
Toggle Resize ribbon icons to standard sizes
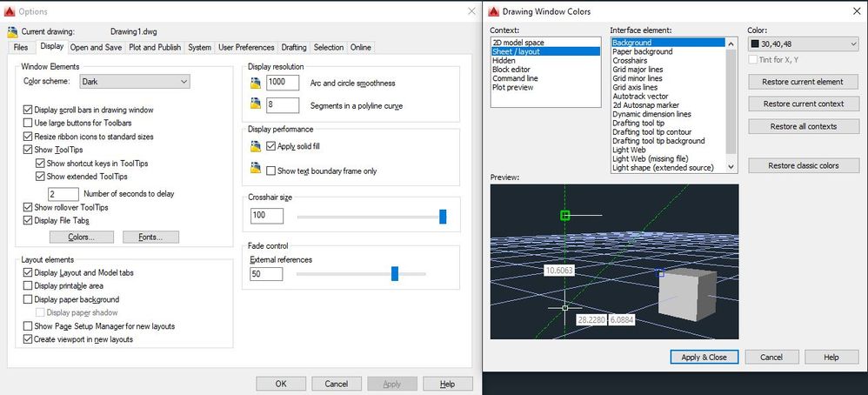tap(28, 137)
